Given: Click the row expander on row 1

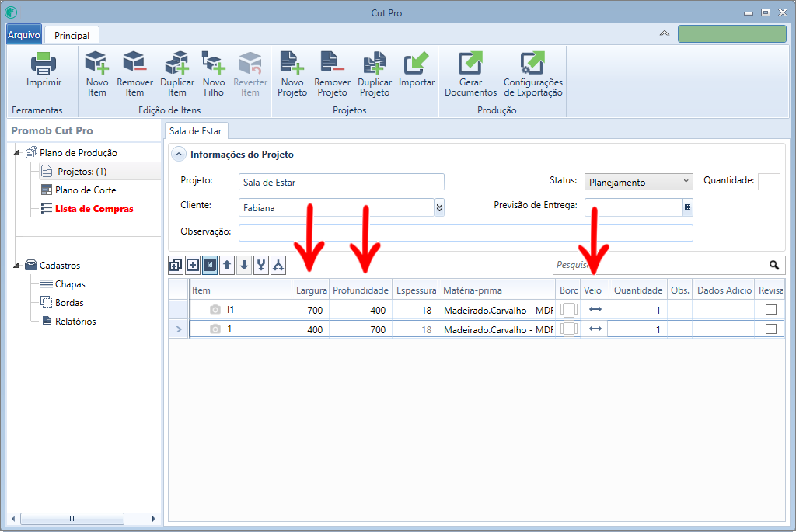Looking at the screenshot, I should [x=178, y=329].
